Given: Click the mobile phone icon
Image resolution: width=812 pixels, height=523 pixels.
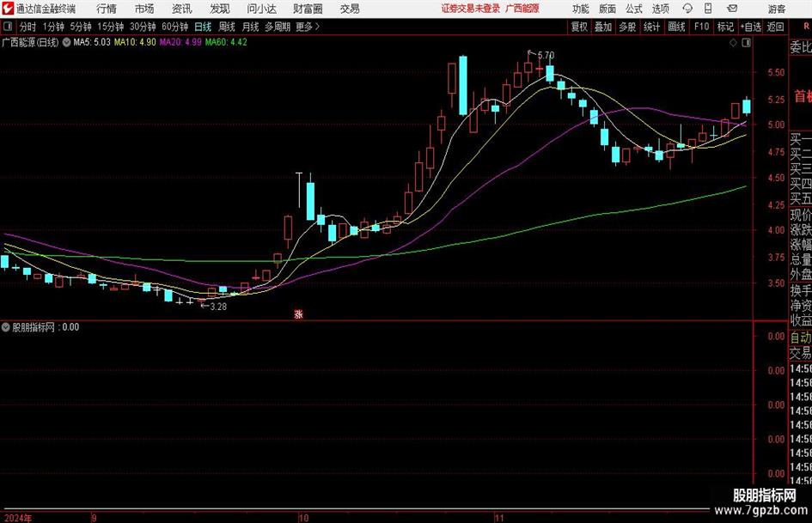Looking at the screenshot, I should coord(708,9).
